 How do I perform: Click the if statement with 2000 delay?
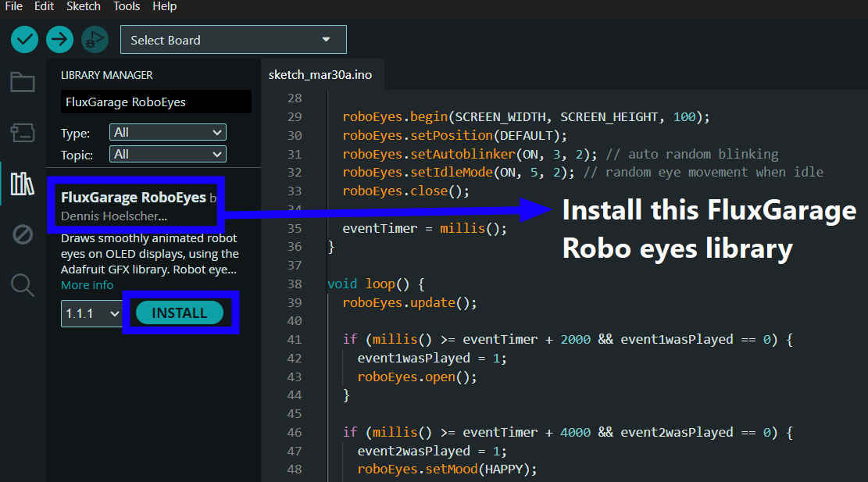pyautogui.click(x=568, y=339)
